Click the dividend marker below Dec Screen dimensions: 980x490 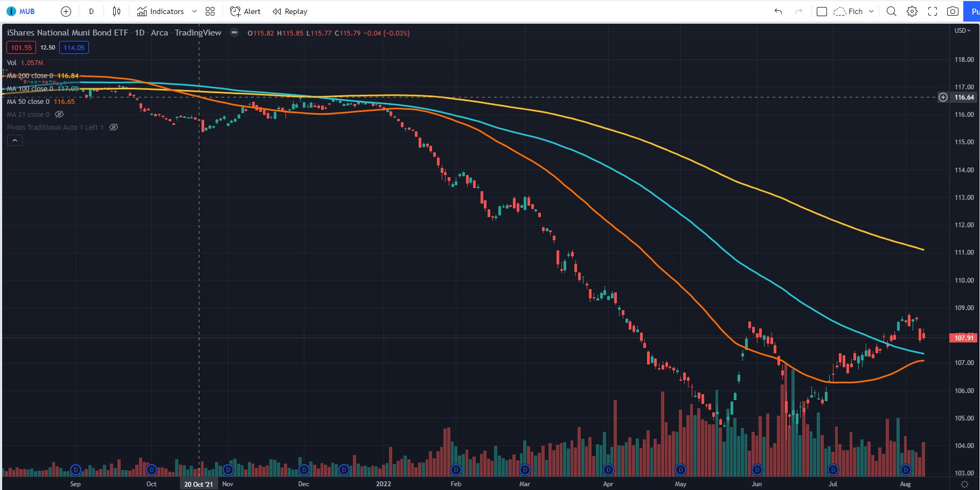pos(304,470)
